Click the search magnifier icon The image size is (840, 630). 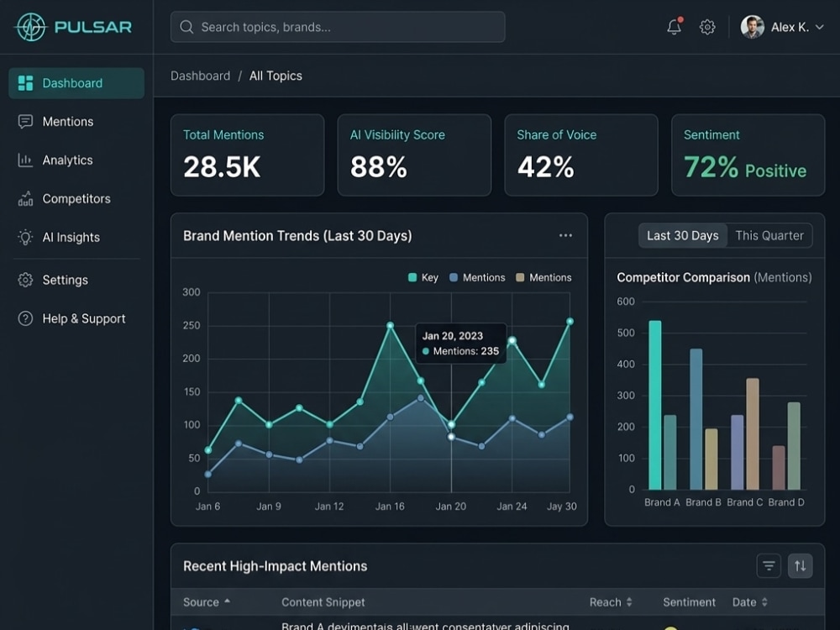186,27
